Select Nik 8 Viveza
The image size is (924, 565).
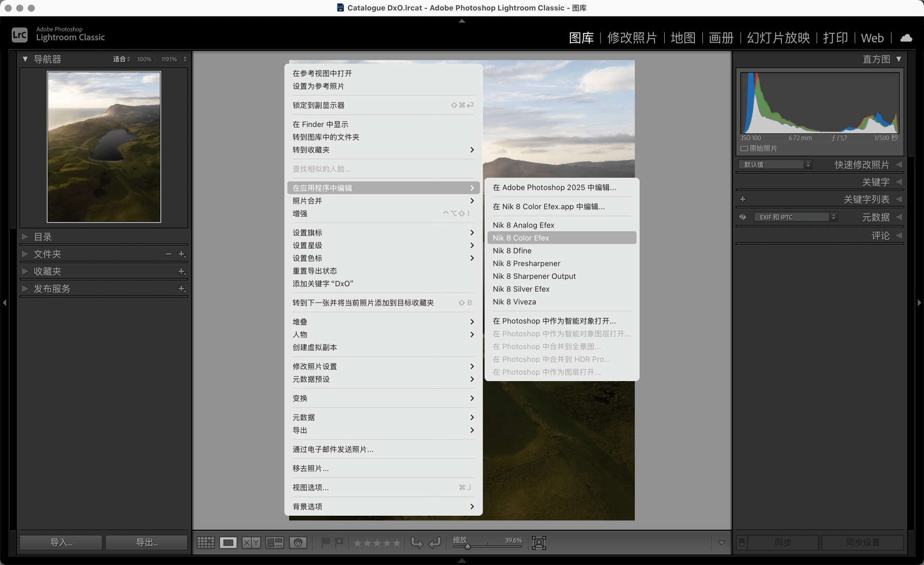pos(562,302)
